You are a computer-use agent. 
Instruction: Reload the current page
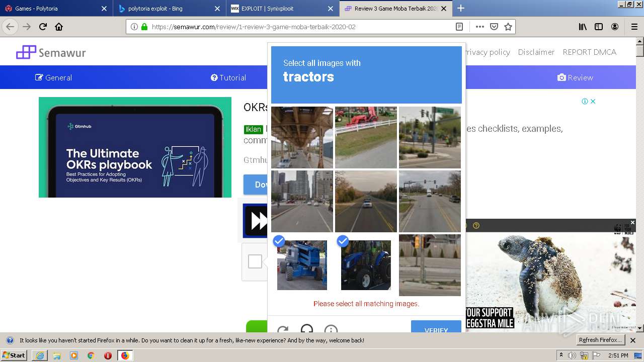pyautogui.click(x=43, y=27)
